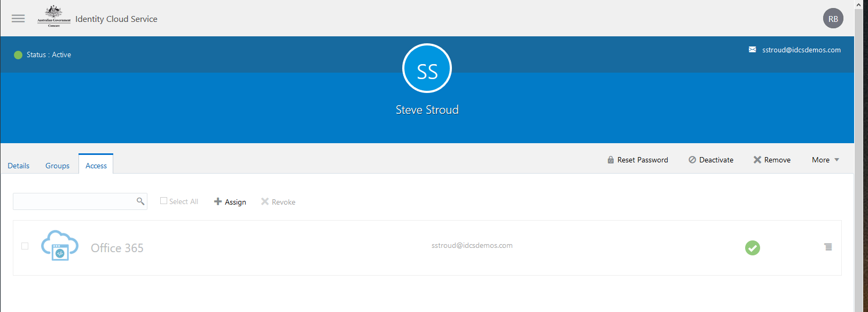Click the Reset Password button

point(638,160)
